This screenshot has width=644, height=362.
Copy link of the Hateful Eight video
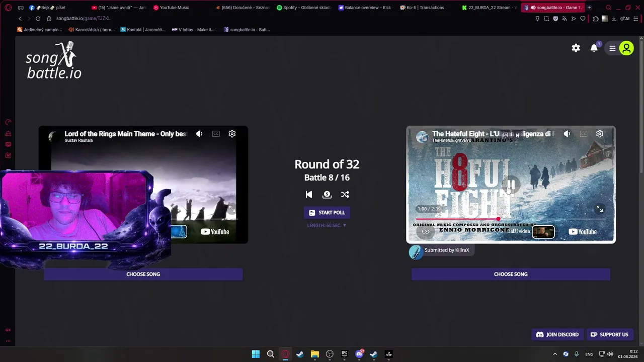pyautogui.click(x=426, y=232)
